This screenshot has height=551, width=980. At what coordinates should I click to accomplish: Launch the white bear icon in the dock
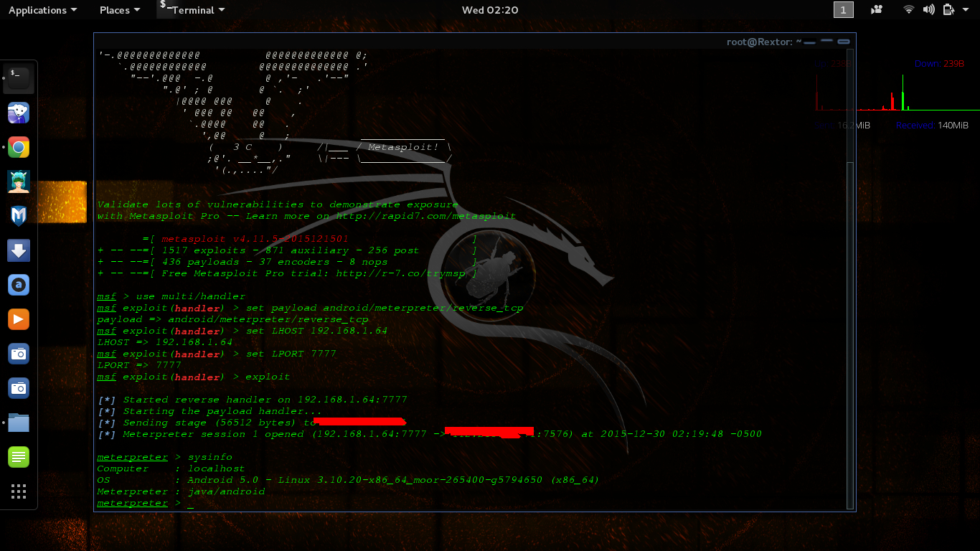pyautogui.click(x=19, y=113)
